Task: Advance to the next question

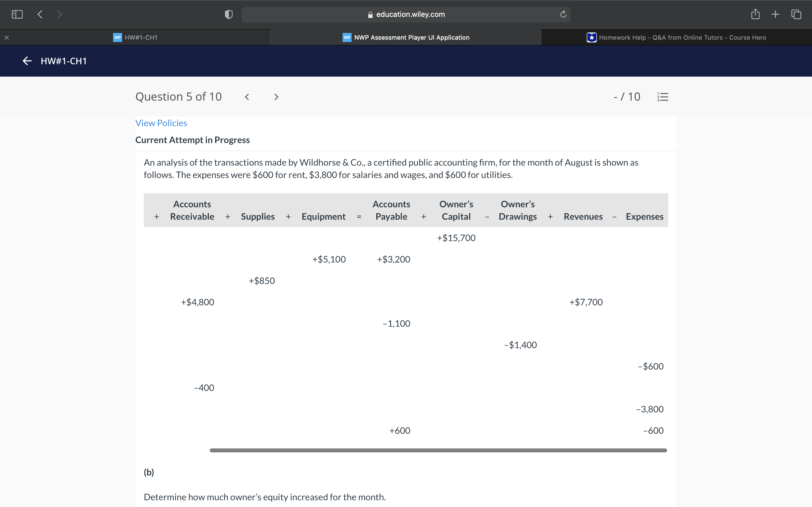Action: click(x=276, y=97)
